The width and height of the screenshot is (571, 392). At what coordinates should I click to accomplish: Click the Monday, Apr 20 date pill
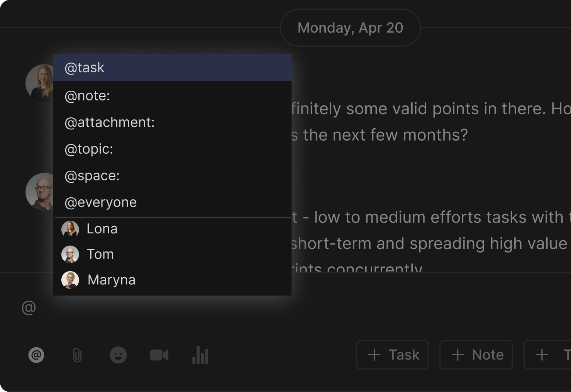click(350, 27)
